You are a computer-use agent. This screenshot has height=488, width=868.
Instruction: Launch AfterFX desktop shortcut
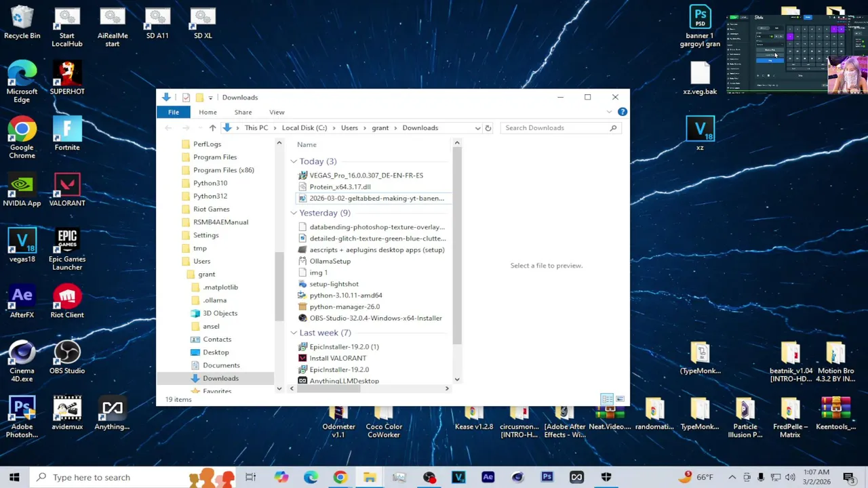click(22, 302)
